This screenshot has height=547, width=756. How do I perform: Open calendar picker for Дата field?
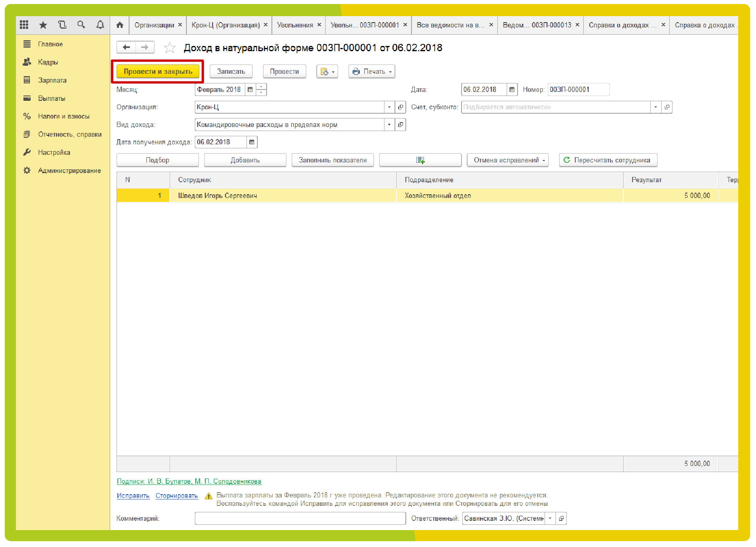click(512, 89)
